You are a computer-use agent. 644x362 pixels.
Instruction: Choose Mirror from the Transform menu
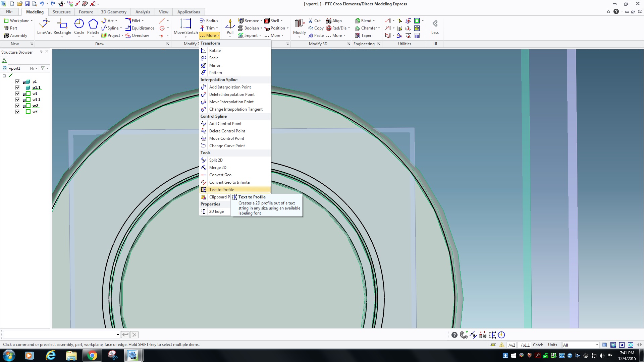215,65
